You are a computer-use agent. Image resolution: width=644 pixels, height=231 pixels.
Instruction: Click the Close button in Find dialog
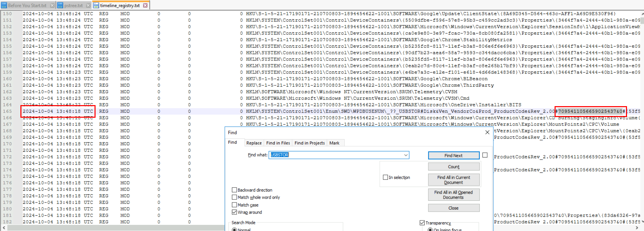coord(454,208)
